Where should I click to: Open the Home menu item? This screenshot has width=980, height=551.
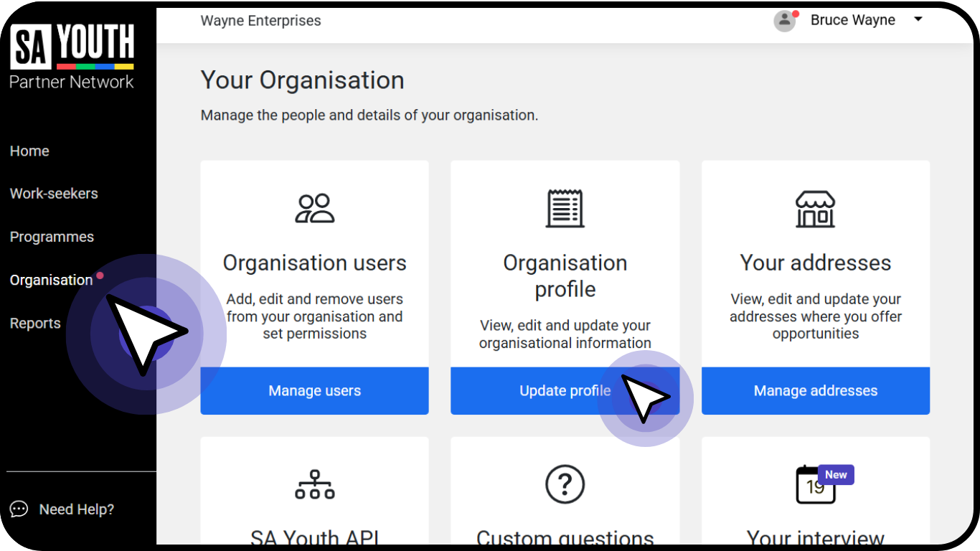click(x=29, y=151)
